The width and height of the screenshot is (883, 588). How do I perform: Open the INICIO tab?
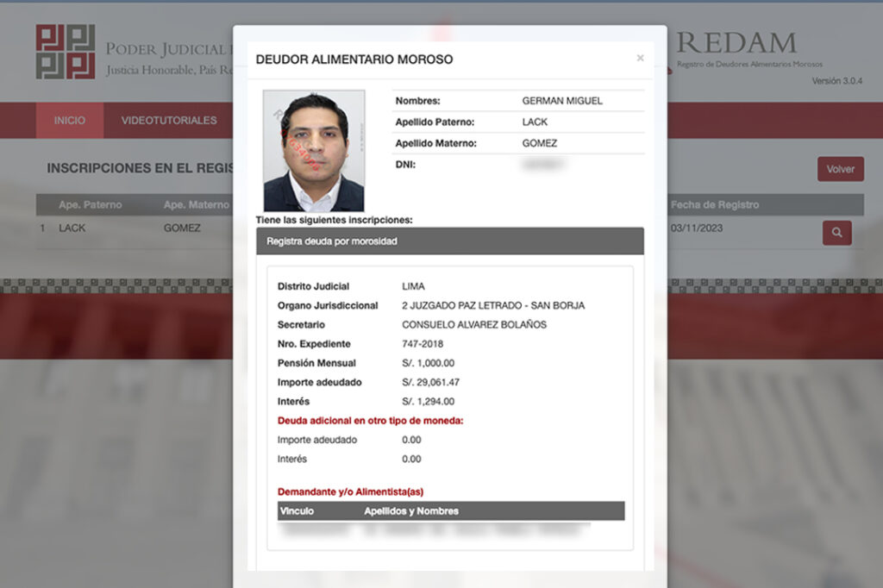click(x=70, y=121)
